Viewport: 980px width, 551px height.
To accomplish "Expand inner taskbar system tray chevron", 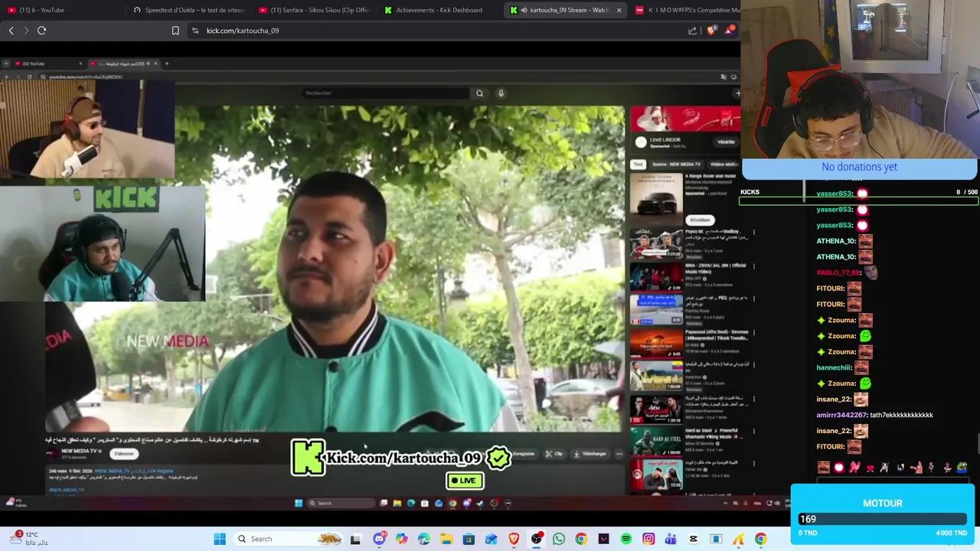I will coord(725,504).
